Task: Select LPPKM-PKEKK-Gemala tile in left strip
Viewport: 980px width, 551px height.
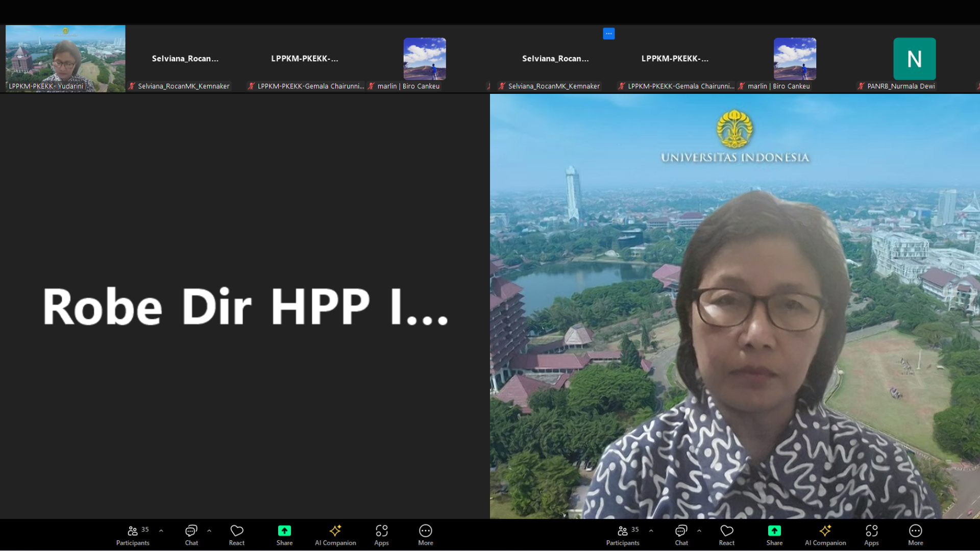Action: pyautogui.click(x=305, y=58)
